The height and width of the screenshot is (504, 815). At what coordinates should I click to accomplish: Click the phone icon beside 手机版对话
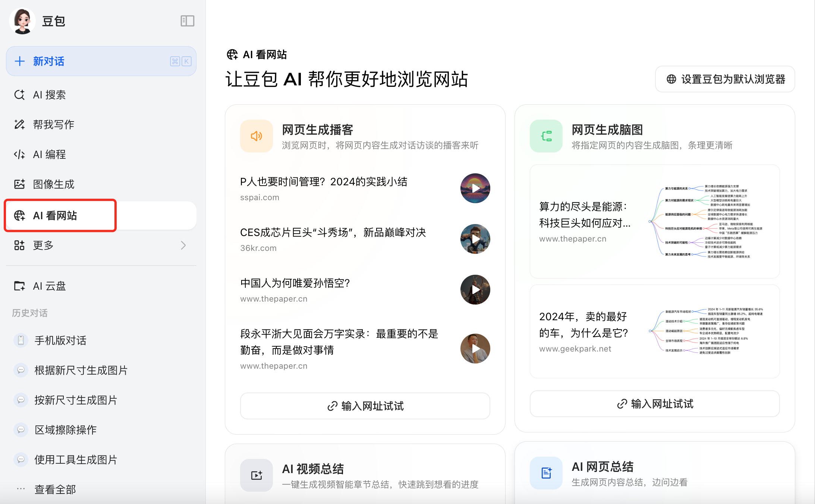coord(21,340)
